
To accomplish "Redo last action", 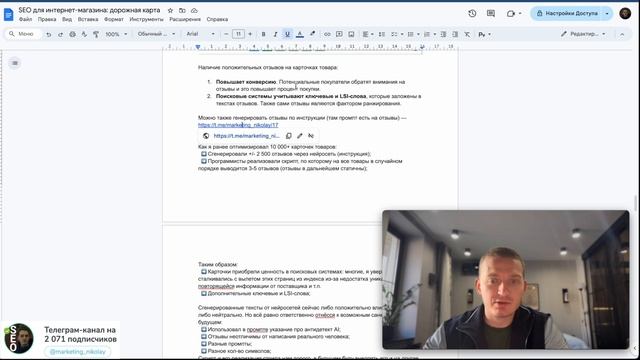I will click(x=60, y=34).
